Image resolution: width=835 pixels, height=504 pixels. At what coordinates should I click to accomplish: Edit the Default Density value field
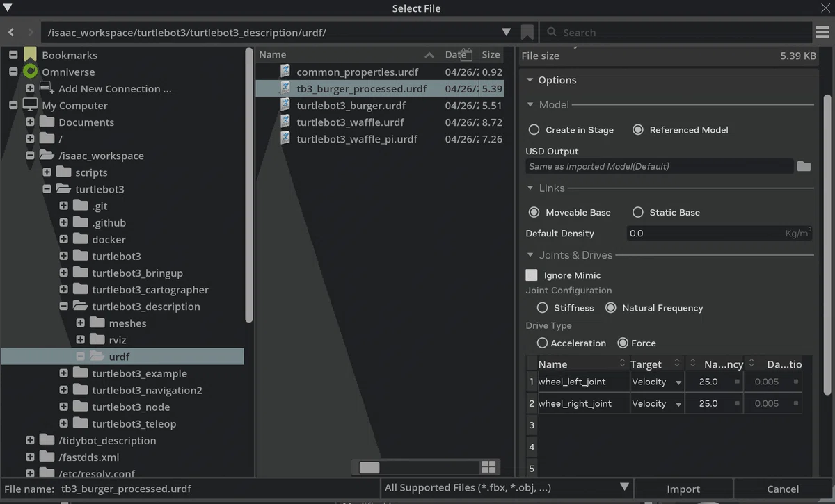pyautogui.click(x=719, y=234)
